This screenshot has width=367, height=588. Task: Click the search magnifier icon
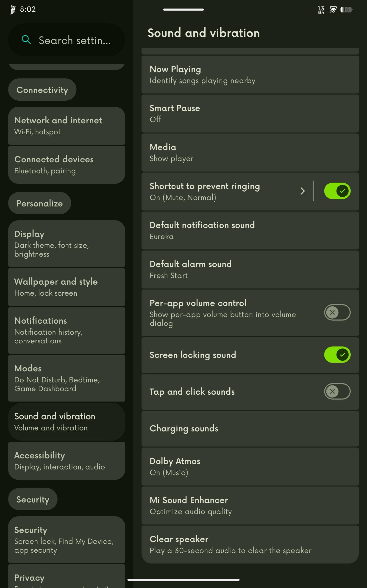click(26, 40)
